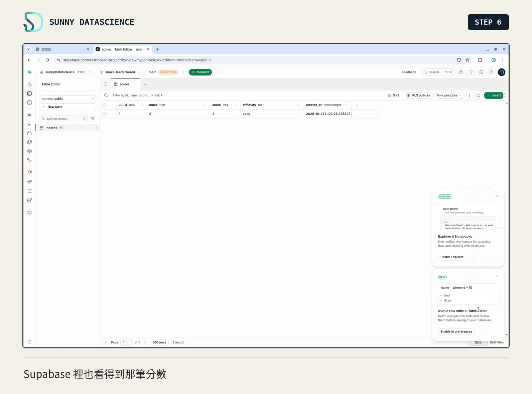The image size is (532, 394).
Task: Open the Database sidebar icon
Action: (x=30, y=115)
